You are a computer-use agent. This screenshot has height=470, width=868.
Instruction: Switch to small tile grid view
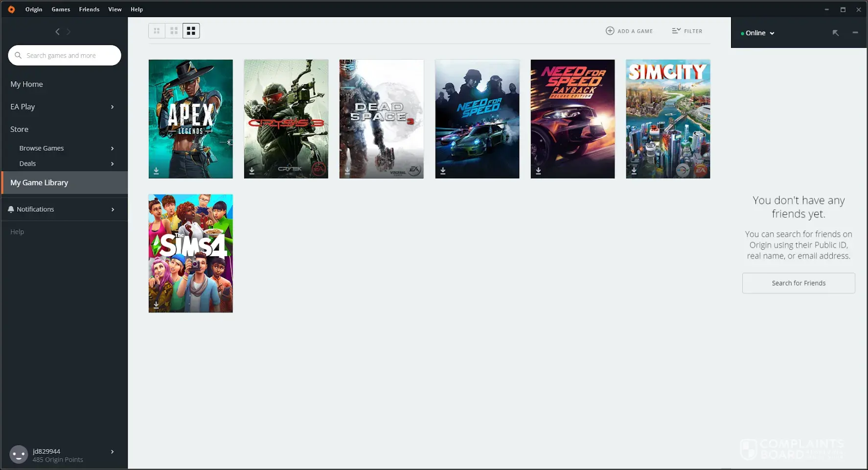[157, 31]
